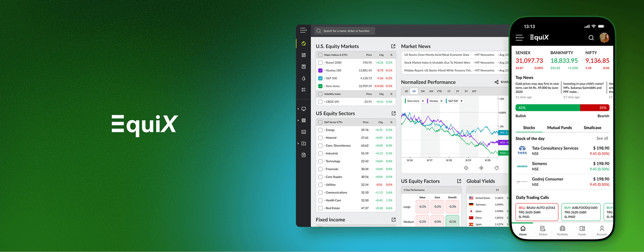Viewport: 644px width, 252px height.
Task: Select the globe markets sidebar icon
Action: point(303,43)
